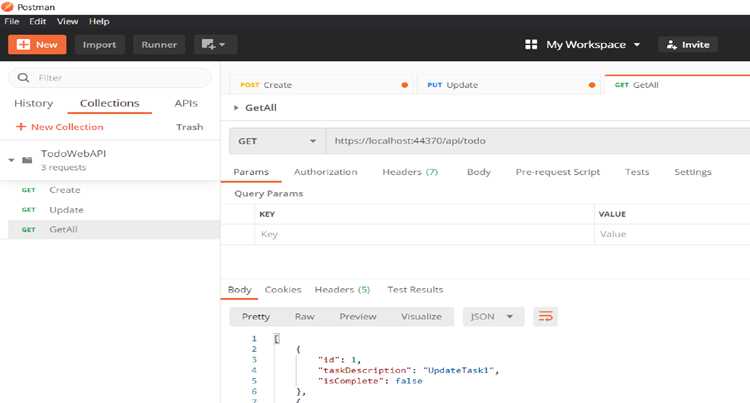This screenshot has width=750, height=403.
Task: Select GetAll request in sidebar
Action: coord(114,229)
